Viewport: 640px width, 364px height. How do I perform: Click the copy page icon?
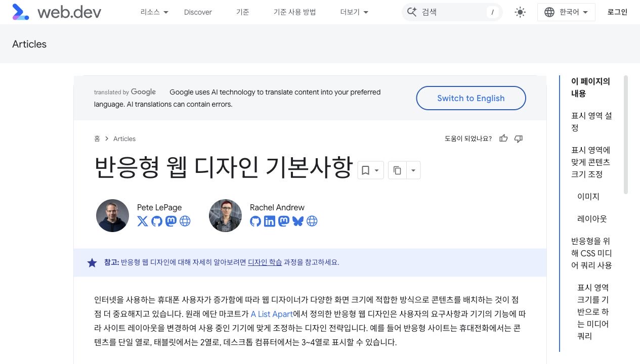pyautogui.click(x=398, y=170)
